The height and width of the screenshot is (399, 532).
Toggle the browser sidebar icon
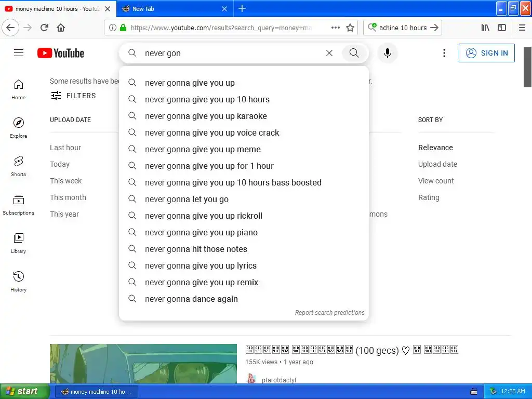(502, 28)
